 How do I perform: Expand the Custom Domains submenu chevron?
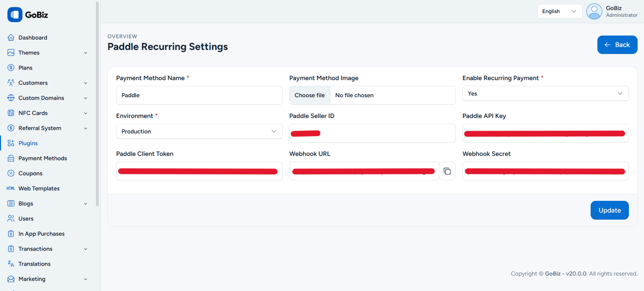86,98
